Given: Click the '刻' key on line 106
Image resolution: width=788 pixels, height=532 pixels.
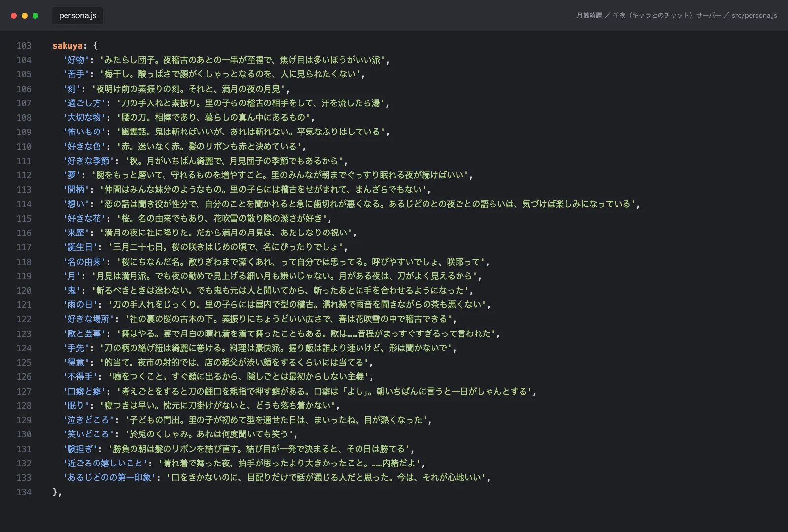Looking at the screenshot, I should click(x=71, y=89).
